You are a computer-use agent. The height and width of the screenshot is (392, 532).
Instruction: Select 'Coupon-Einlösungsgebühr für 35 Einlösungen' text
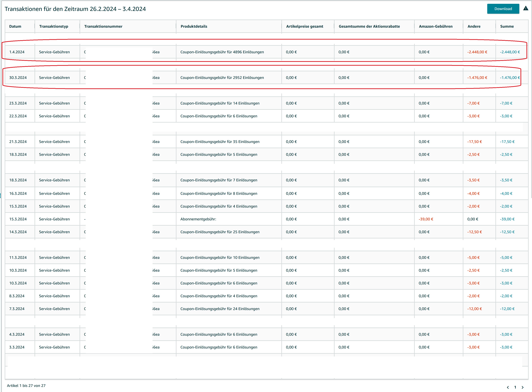click(220, 142)
